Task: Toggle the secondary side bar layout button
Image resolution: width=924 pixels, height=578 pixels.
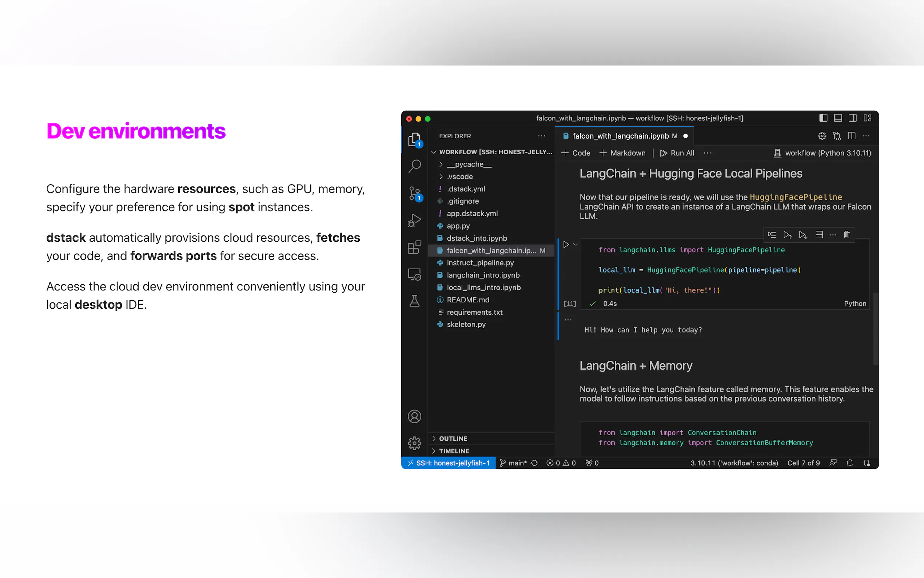Action: coord(852,118)
